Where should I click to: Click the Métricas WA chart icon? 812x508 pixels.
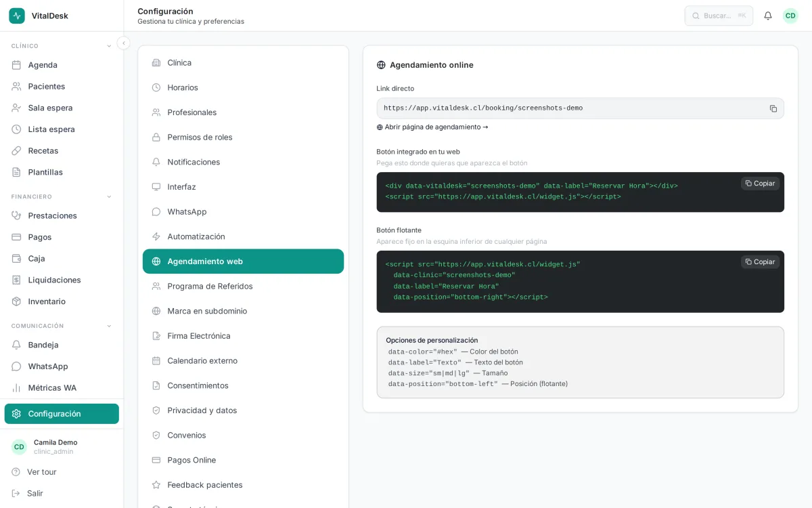click(x=16, y=387)
